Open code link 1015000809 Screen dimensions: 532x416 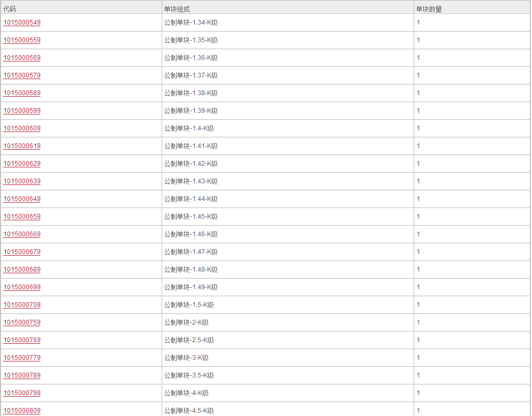pyautogui.click(x=22, y=410)
